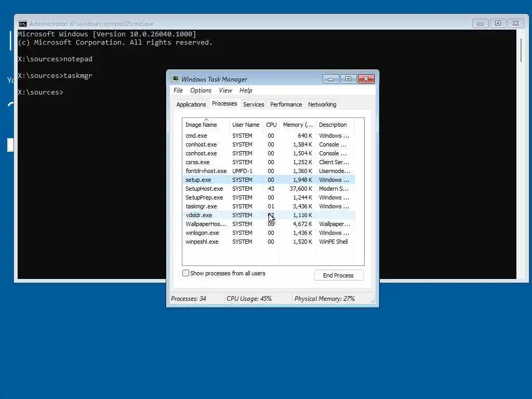
Task: Select the cmd.exe process row
Action: tap(269, 136)
